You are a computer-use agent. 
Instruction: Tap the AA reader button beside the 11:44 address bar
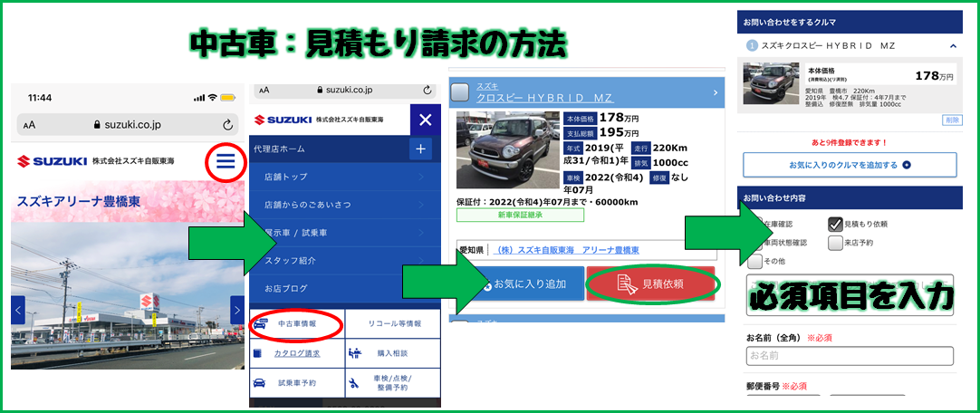click(29, 125)
